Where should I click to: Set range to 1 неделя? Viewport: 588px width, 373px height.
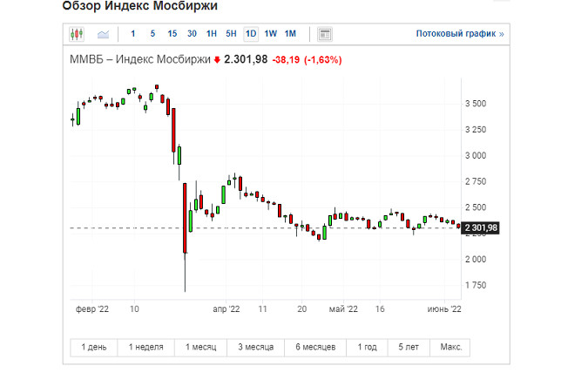click(145, 347)
